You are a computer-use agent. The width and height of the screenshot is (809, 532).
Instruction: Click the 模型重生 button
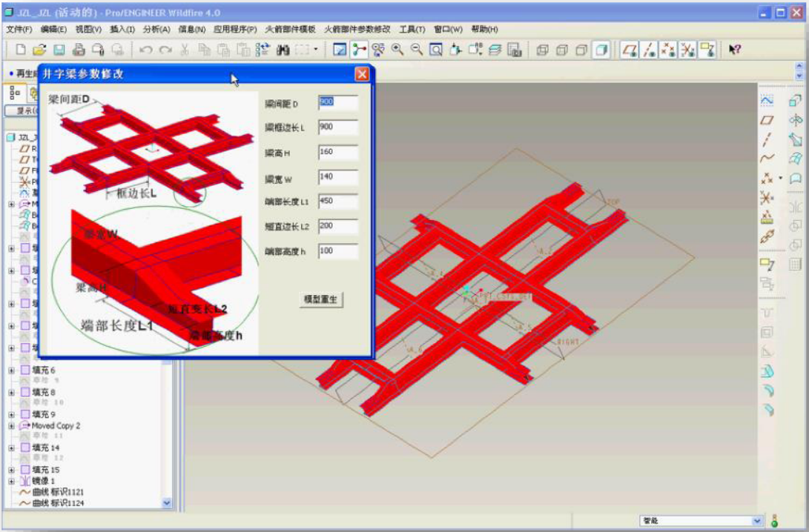click(x=321, y=299)
